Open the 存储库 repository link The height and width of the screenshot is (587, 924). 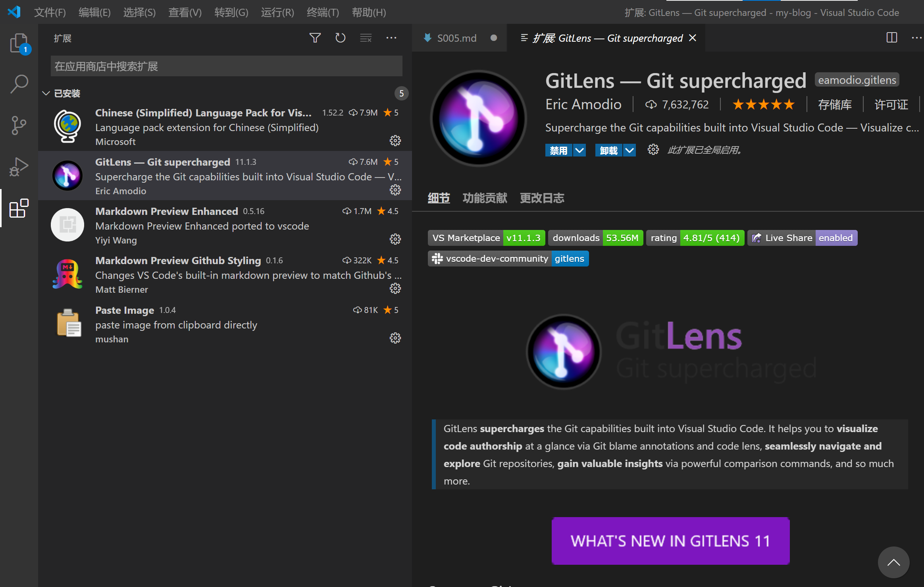(835, 104)
